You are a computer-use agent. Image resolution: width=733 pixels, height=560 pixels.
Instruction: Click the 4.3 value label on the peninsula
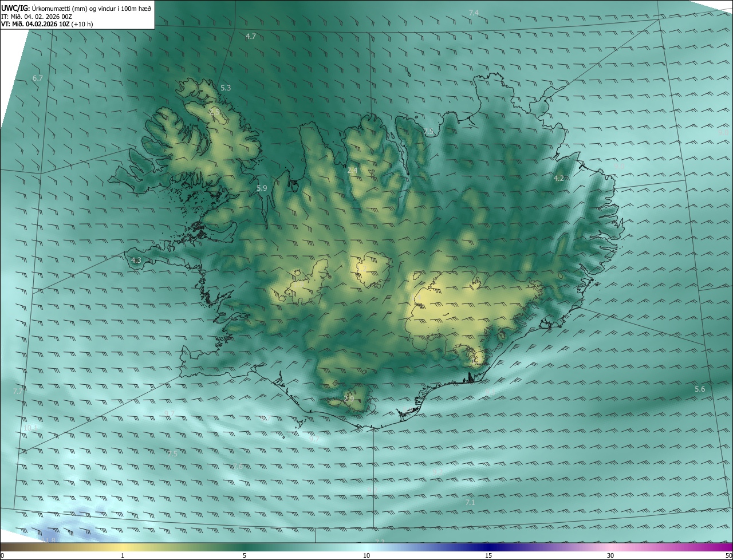point(136,260)
